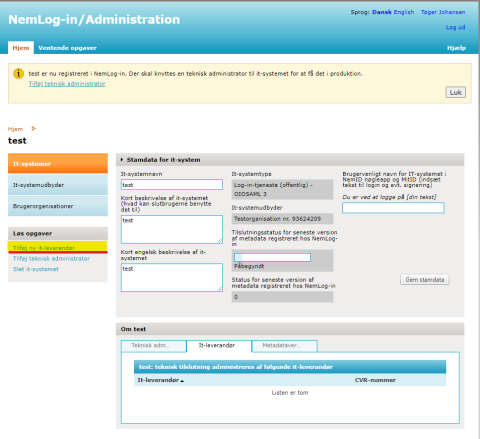The width and height of the screenshot is (480, 439).
Task: Click the yellow info icon in the notification
Action: (x=18, y=73)
